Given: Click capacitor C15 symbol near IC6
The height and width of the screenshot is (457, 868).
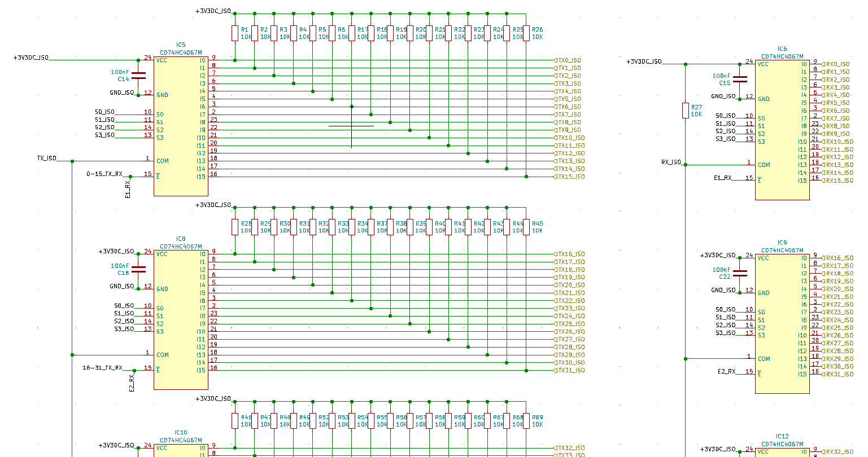Looking at the screenshot, I should click(x=740, y=80).
